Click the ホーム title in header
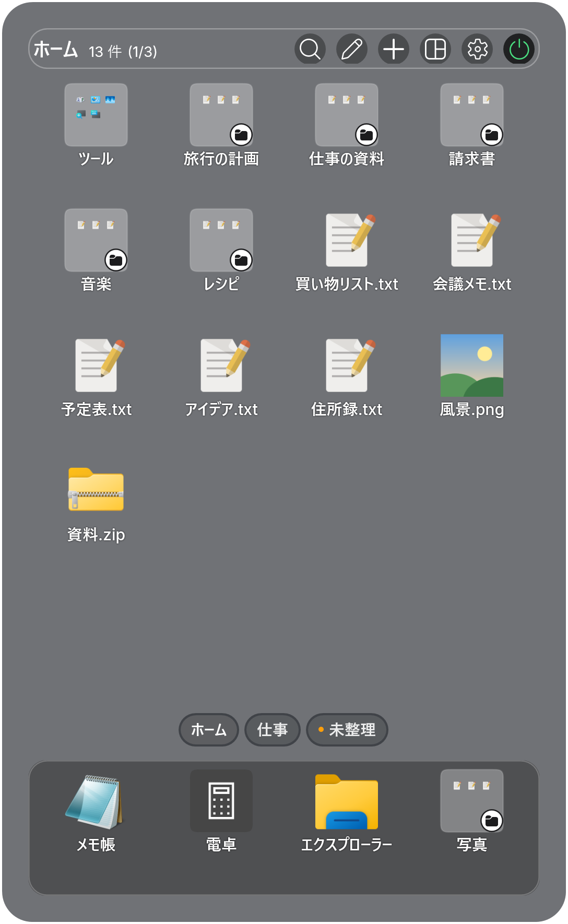568x924 pixels. click(x=56, y=50)
